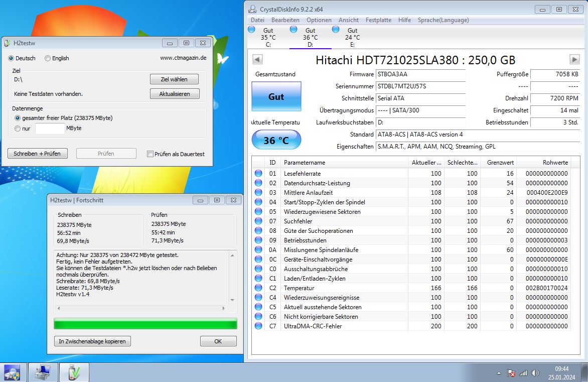Click the Aktualisieren button
The image size is (588, 382).
175,94
